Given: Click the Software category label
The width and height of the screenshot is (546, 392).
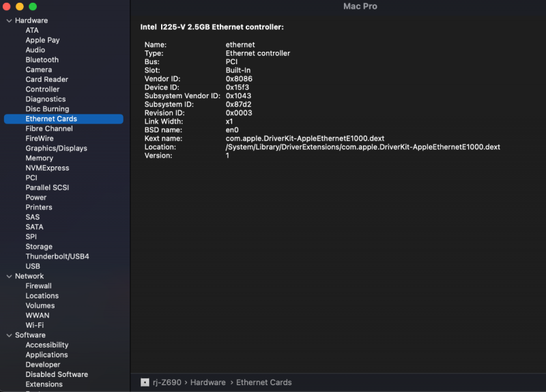Looking at the screenshot, I should point(30,335).
